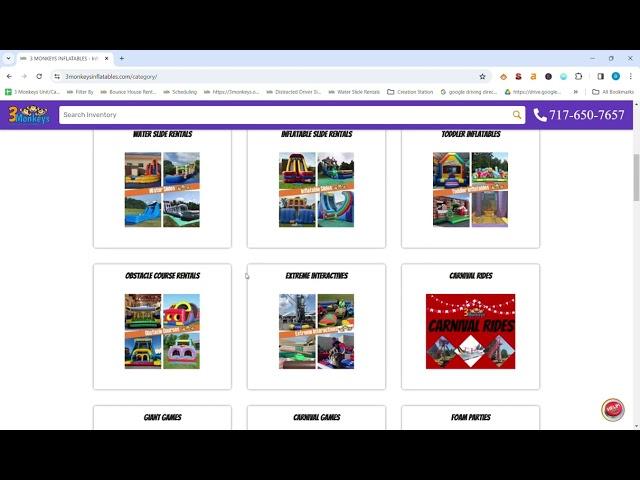The height and width of the screenshot is (480, 640).
Task: Open the Bounce House Rent... bookmark
Action: coord(128,92)
